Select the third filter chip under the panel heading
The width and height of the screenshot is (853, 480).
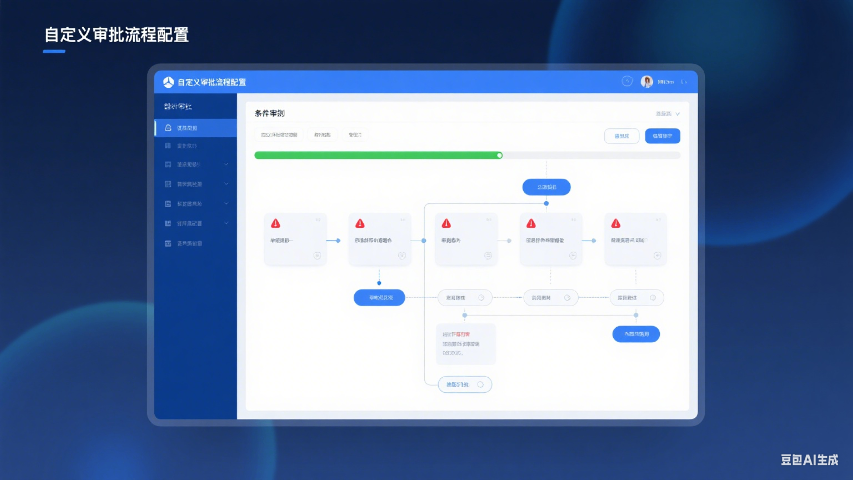tap(355, 135)
